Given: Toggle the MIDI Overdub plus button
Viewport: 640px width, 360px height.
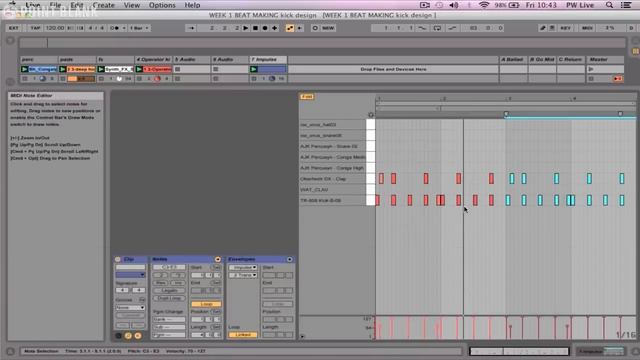Looking at the screenshot, I should [x=275, y=28].
